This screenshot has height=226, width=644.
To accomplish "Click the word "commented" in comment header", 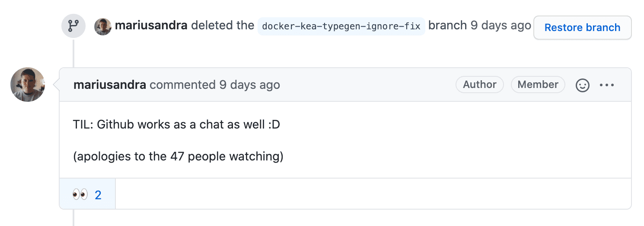I will [182, 85].
